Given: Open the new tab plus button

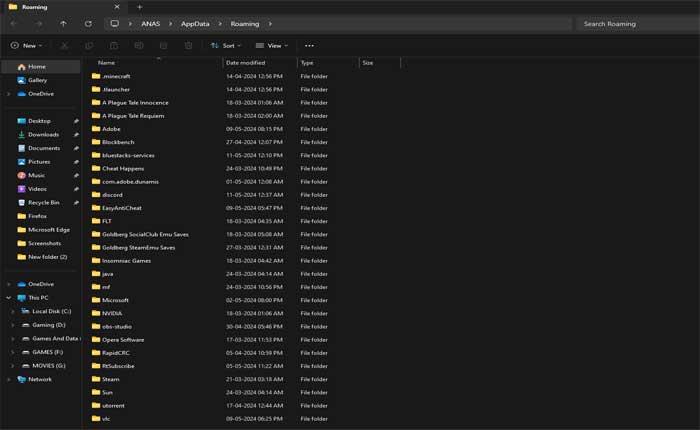Looking at the screenshot, I should tap(139, 7).
